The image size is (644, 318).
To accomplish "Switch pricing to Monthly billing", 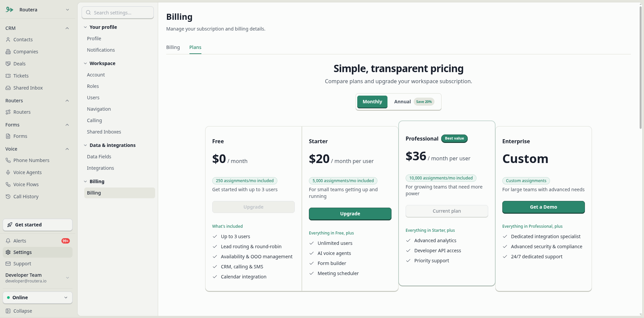I will 372,102.
